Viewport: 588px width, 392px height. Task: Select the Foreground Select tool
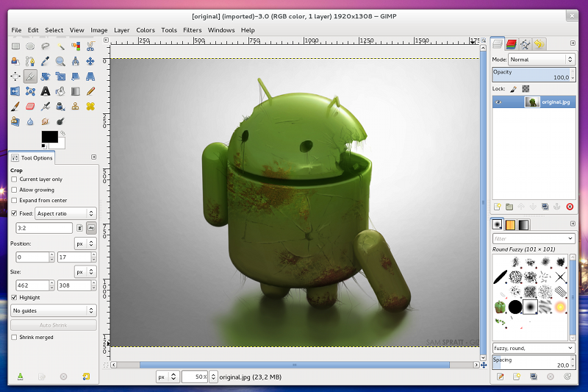15,61
